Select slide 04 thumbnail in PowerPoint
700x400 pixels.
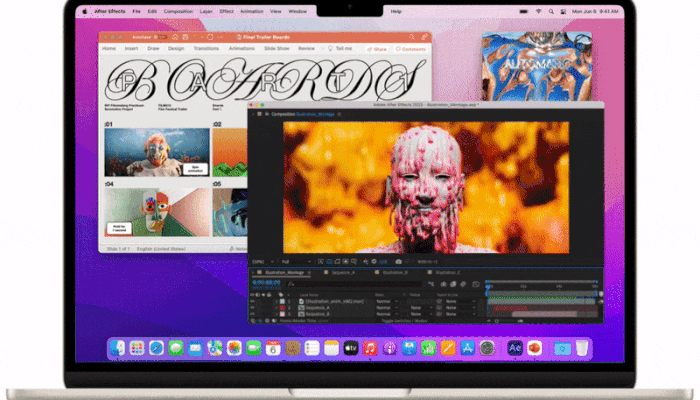point(157,212)
